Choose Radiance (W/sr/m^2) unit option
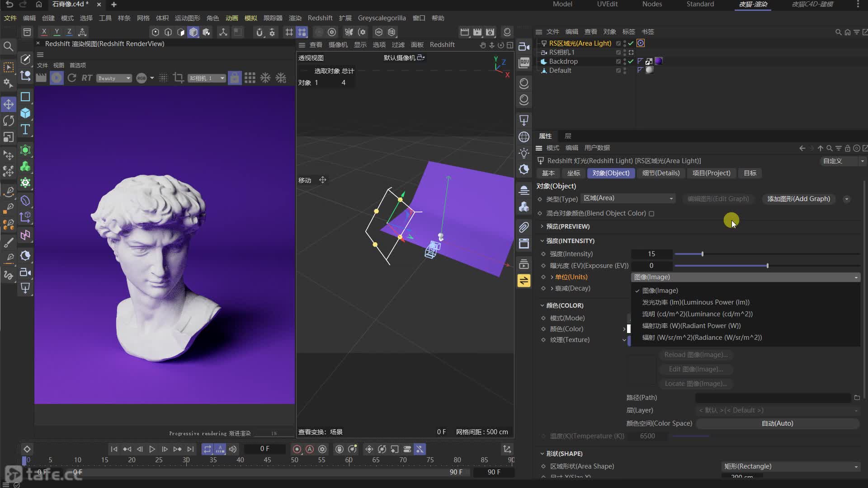Viewport: 868px width, 488px height. point(702,338)
